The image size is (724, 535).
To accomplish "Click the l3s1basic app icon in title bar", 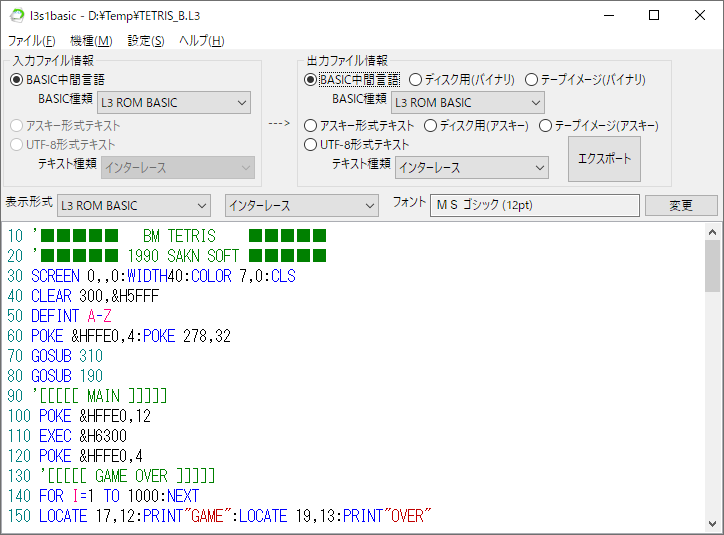I will (17, 15).
